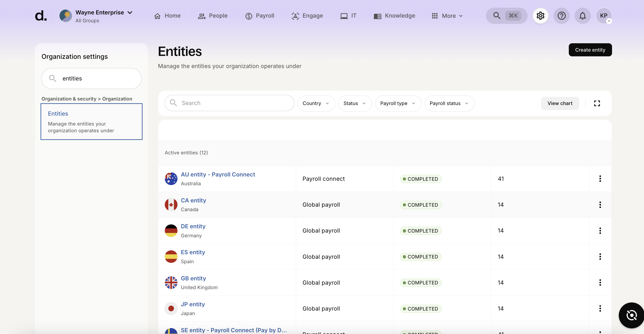Open AU entity - Payroll Connect link
This screenshot has width=644, height=334.
218,174
